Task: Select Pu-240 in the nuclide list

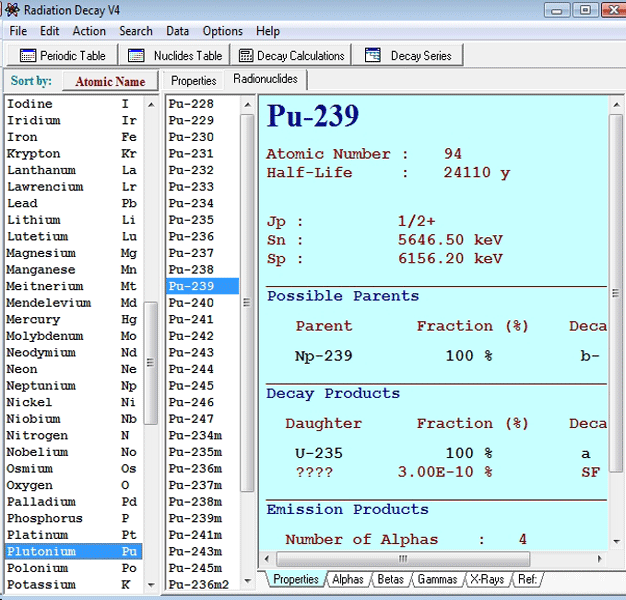Action: 202,303
